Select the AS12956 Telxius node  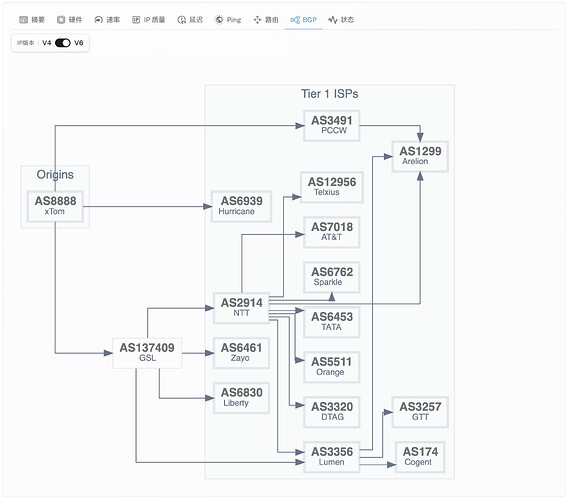332,187
